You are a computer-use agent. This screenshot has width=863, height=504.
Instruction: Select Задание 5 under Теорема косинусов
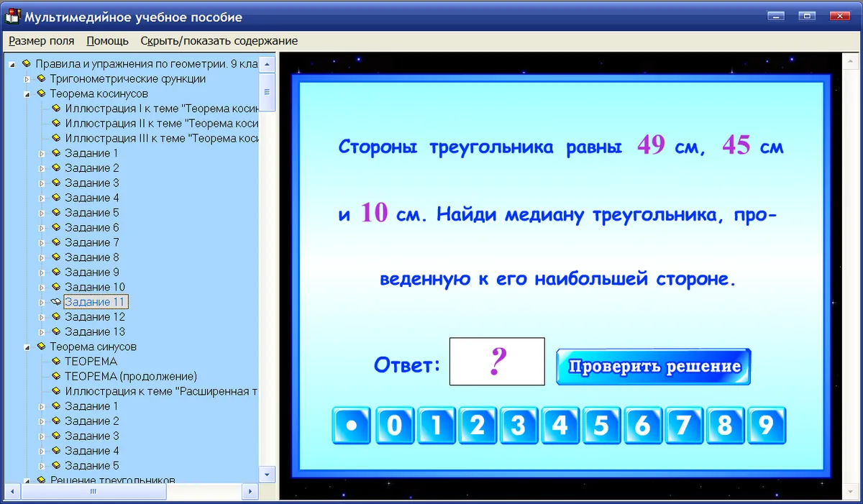[x=92, y=212]
